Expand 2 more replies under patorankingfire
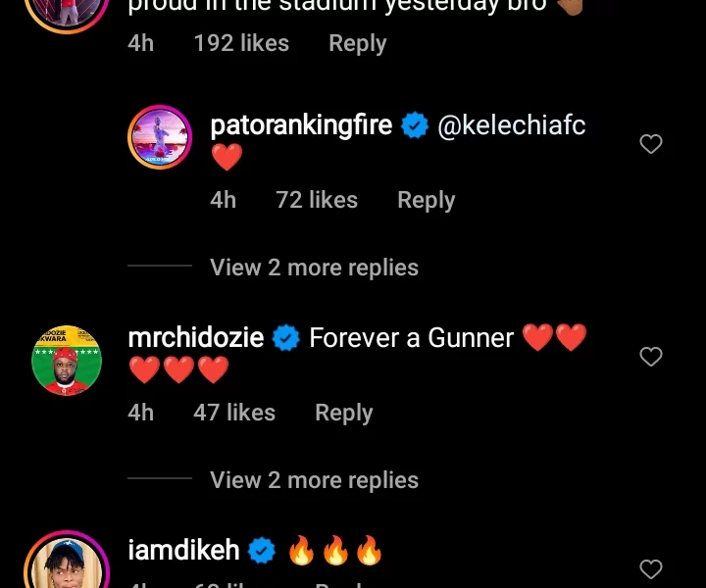The height and width of the screenshot is (588, 706). (314, 268)
